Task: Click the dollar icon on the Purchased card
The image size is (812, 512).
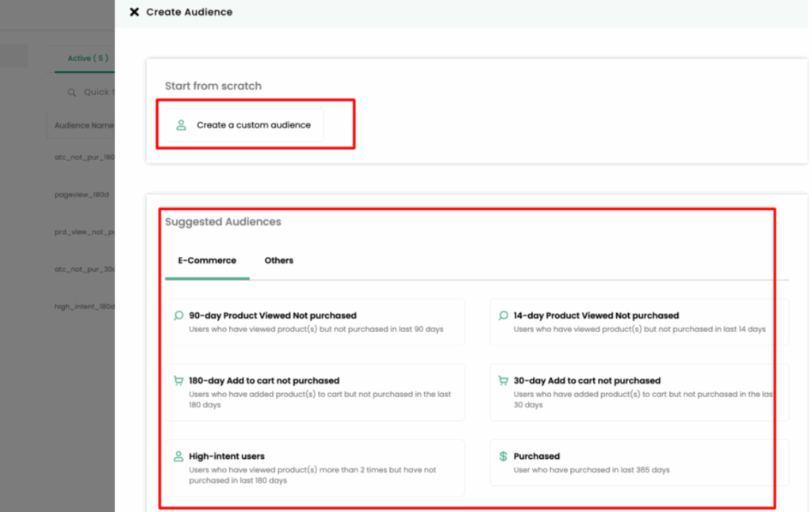Action: point(503,456)
